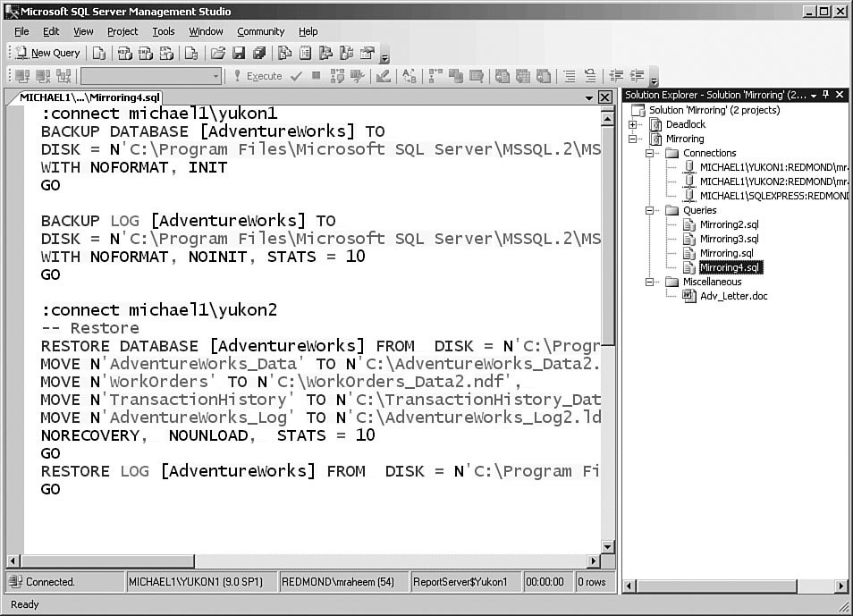Viewport: 853px width, 616px height.
Task: Close the Solution Explorer panel
Action: pyautogui.click(x=840, y=95)
